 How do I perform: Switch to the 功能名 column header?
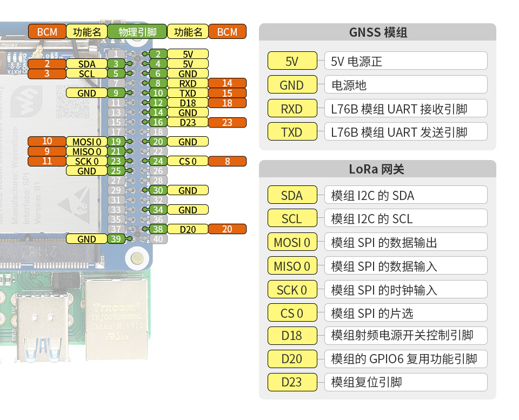(x=86, y=31)
